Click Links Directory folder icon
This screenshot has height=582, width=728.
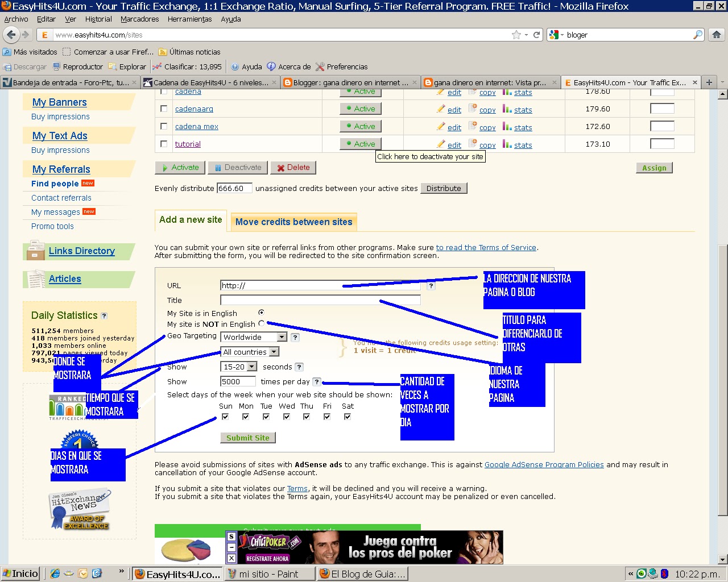point(36,251)
